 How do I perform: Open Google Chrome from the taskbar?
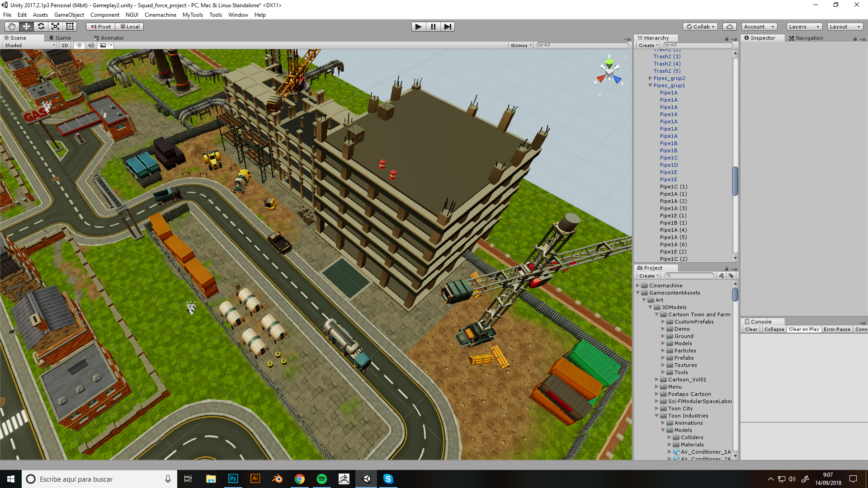[x=299, y=479]
